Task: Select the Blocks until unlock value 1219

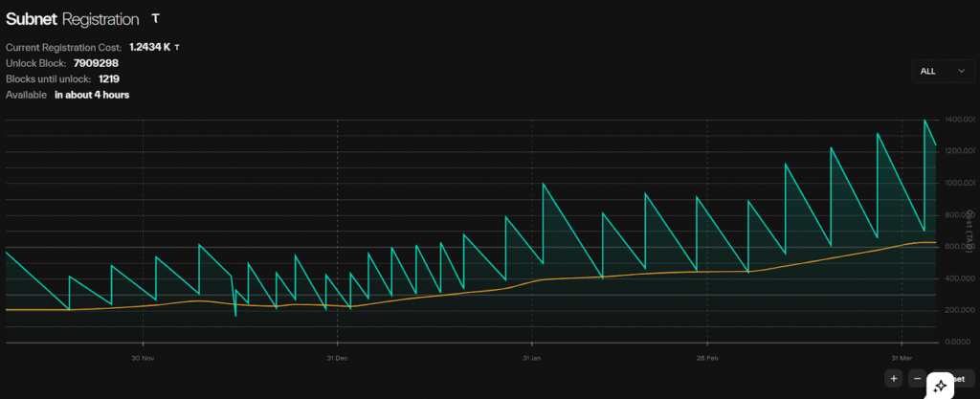Action: point(111,78)
